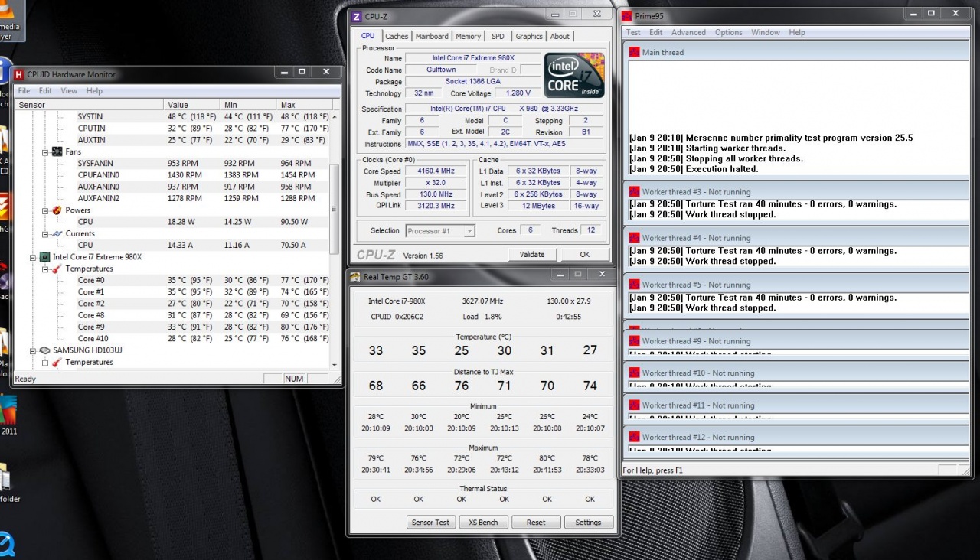Screen dimensions: 980x560
Task: Collapse the Powers tree node
Action: pyautogui.click(x=45, y=210)
